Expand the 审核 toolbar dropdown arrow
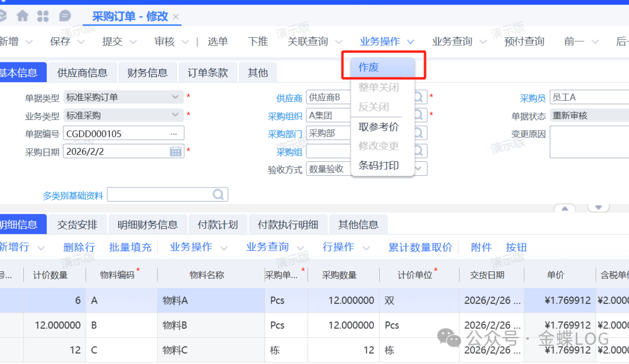The height and width of the screenshot is (364, 629). coord(186,42)
